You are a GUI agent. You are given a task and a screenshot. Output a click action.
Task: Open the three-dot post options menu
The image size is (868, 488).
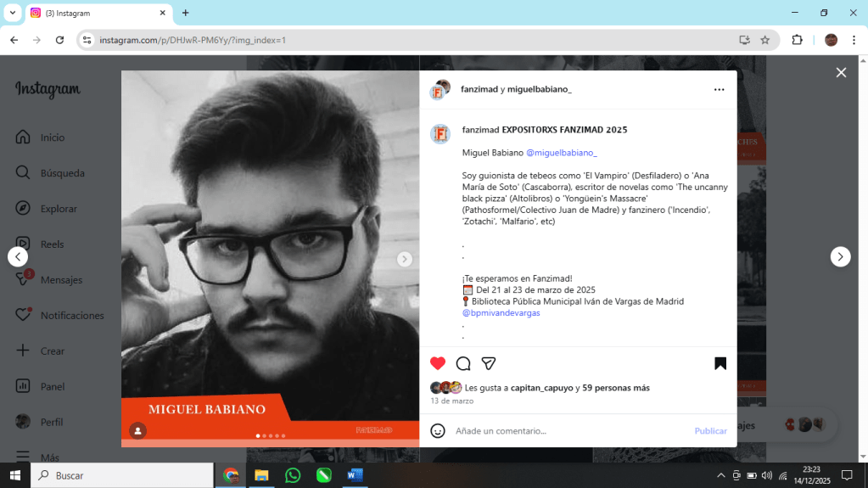click(x=719, y=89)
